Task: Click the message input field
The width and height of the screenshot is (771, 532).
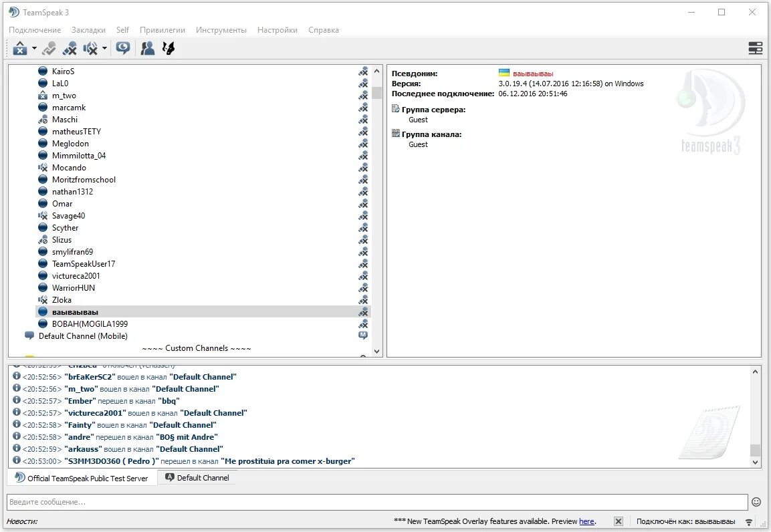Action: pos(377,502)
